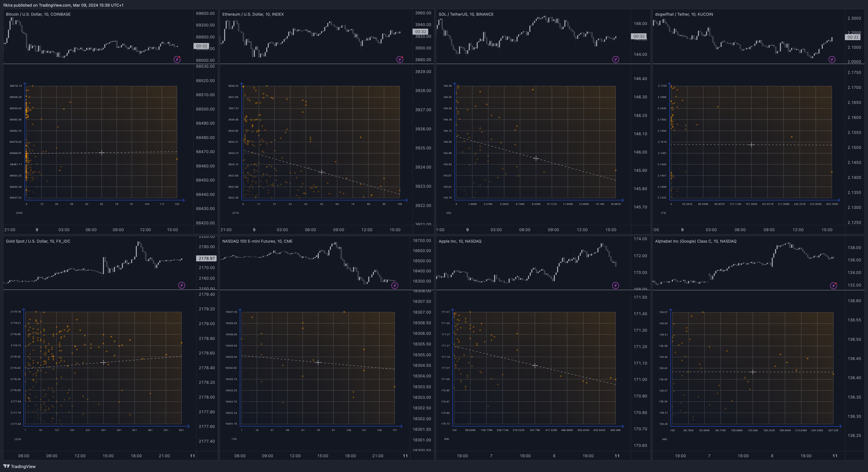The width and height of the screenshot is (868, 472).
Task: Click 18700.00 on NASDAQ 100 price scale
Action: [x=422, y=240]
